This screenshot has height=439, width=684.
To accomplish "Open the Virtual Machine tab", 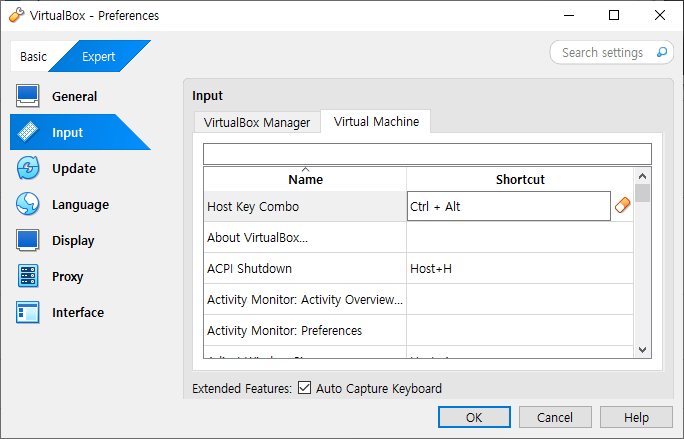I will 376,121.
